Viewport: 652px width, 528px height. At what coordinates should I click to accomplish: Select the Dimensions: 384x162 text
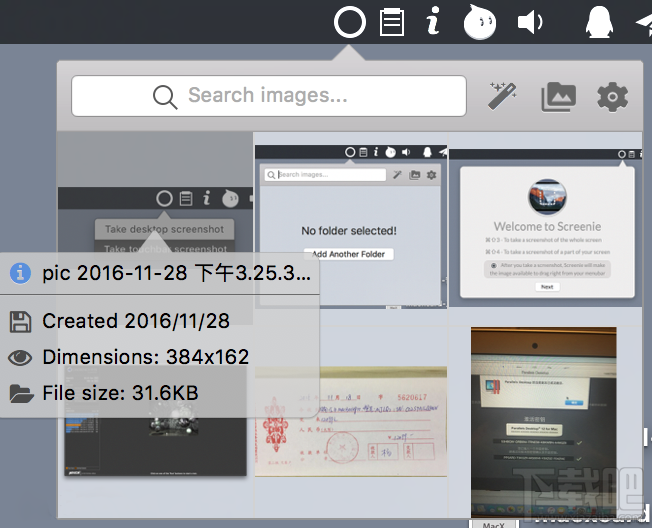coord(146,357)
